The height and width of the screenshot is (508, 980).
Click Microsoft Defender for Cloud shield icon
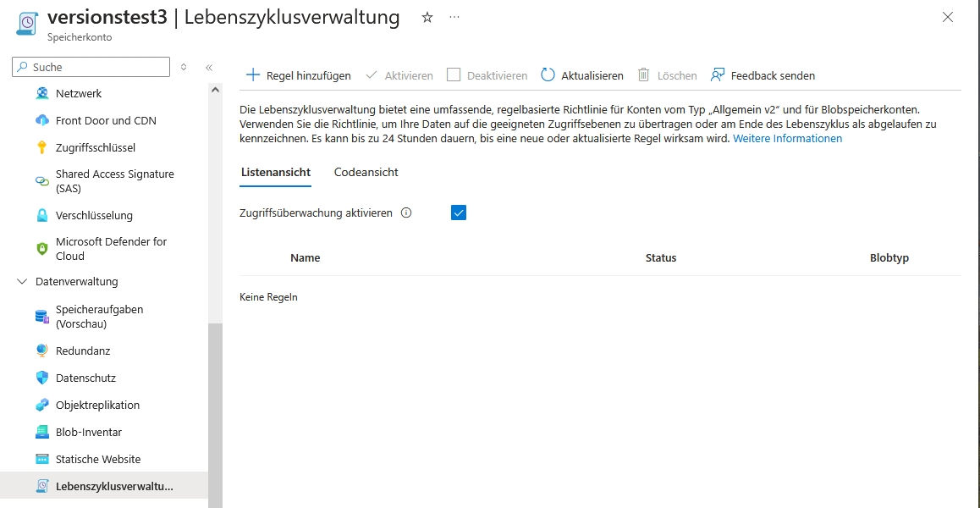click(x=42, y=248)
